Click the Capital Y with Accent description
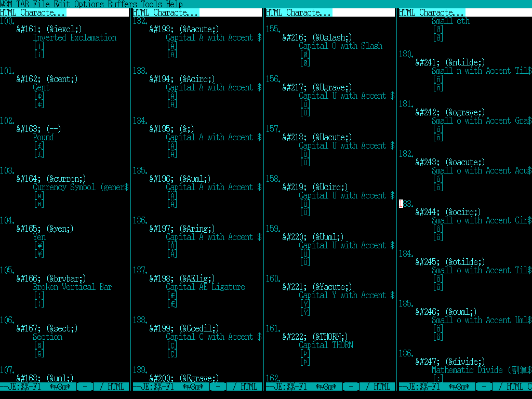The height and width of the screenshot is (399, 532). point(347,295)
